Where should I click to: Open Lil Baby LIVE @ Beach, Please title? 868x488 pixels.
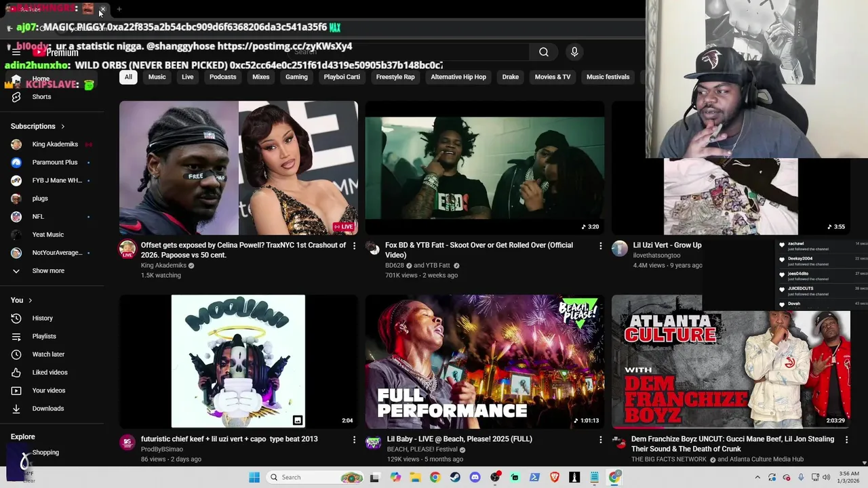460,439
